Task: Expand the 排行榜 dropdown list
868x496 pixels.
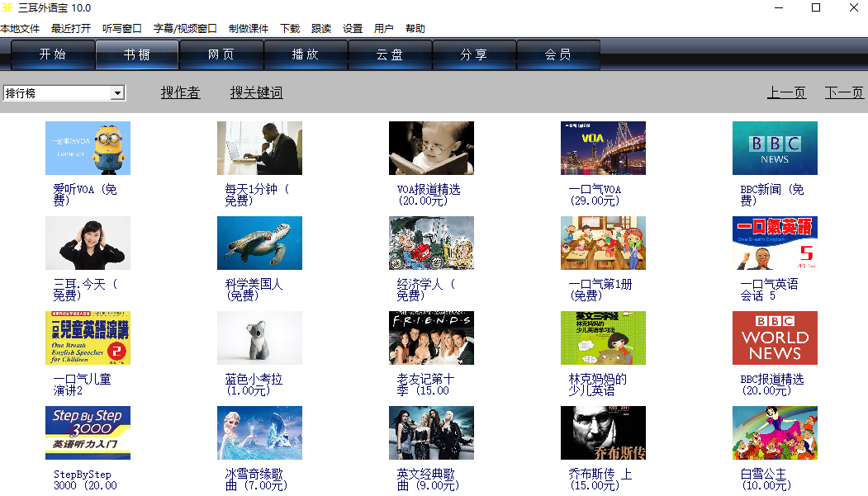Action: [117, 93]
